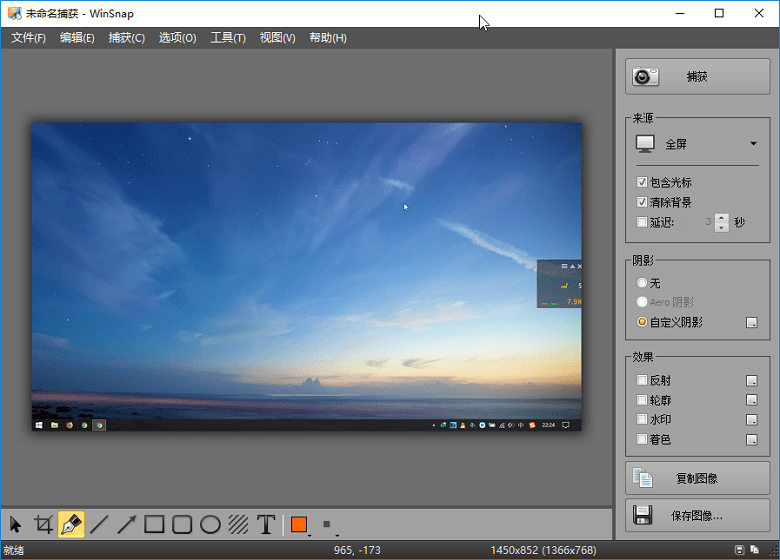This screenshot has width=780, height=560.
Task: Open the 全屏 source dropdown
Action: pos(697,144)
